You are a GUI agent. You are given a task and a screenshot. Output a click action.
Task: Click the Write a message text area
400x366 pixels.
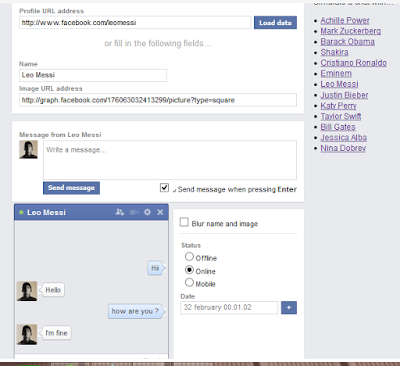[170, 160]
